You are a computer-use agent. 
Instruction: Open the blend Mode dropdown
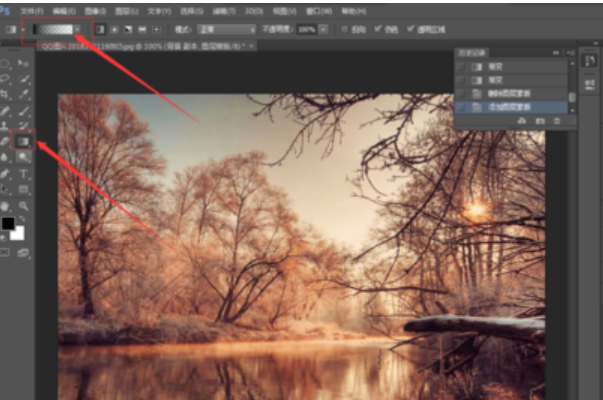pos(227,30)
